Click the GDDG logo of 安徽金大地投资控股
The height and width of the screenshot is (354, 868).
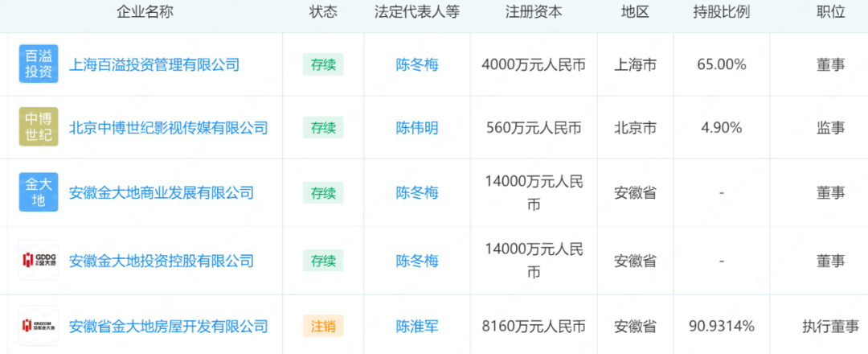(x=39, y=260)
